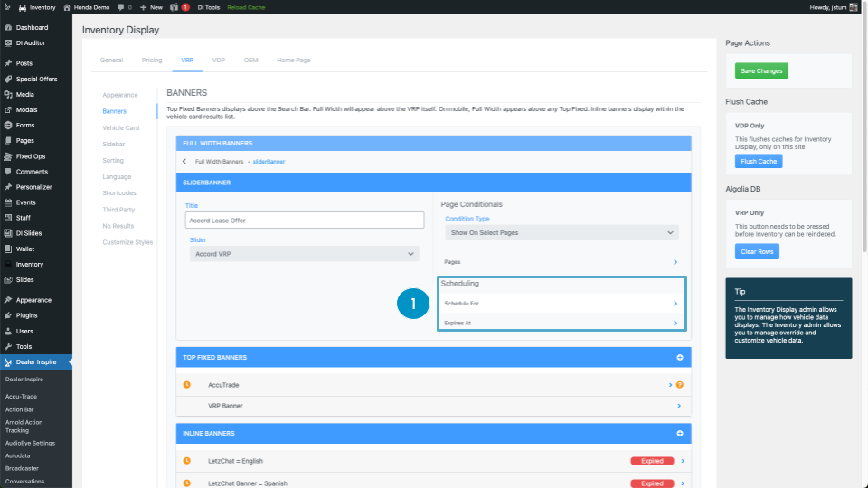
Task: Go back with Full Width Banners arrow
Action: (184, 162)
